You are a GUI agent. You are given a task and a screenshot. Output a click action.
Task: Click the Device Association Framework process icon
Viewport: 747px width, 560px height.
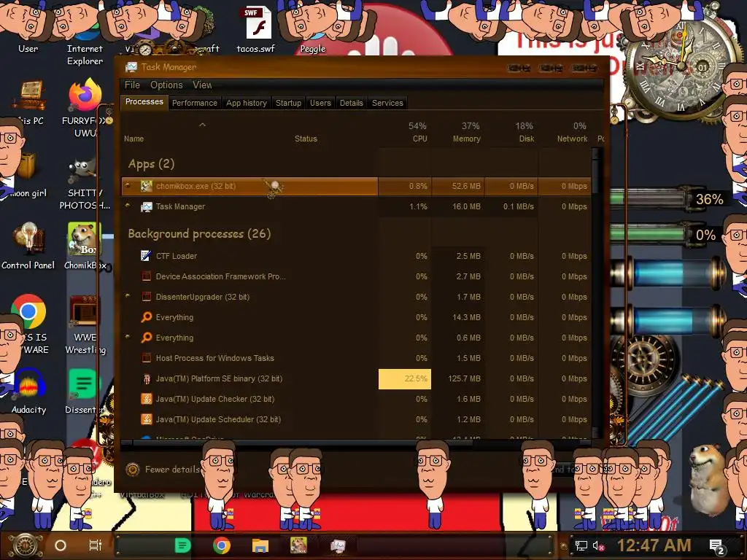tap(146, 276)
